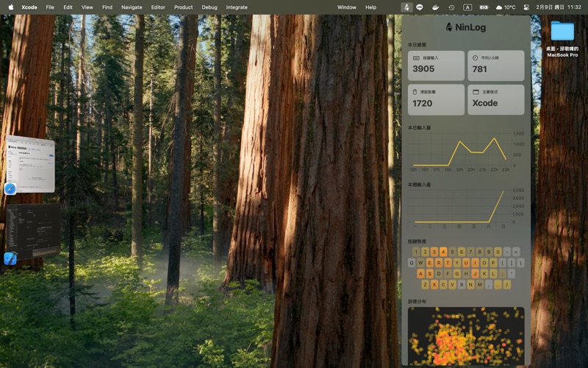The width and height of the screenshot is (588, 368).
Task: Open the Docker whale menu bar icon
Action: point(435,7)
